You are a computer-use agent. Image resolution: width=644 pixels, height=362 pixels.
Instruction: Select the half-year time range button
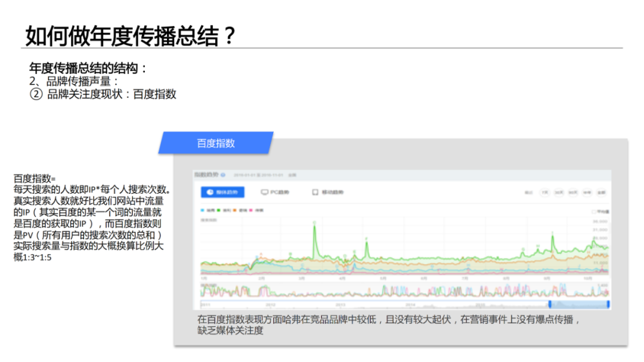click(x=587, y=192)
